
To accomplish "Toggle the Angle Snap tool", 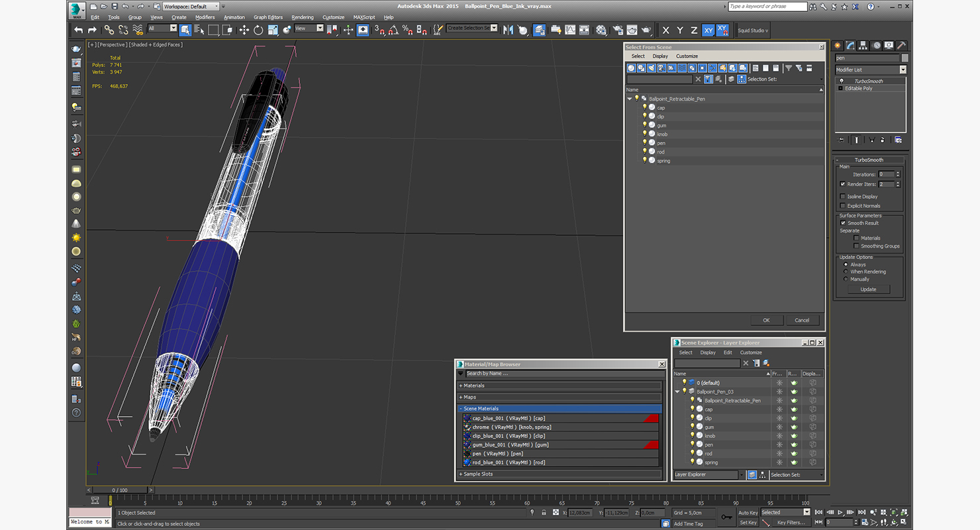I will [x=393, y=30].
